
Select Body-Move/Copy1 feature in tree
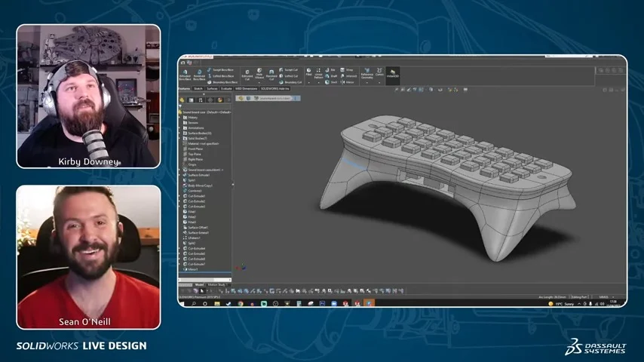pos(198,186)
